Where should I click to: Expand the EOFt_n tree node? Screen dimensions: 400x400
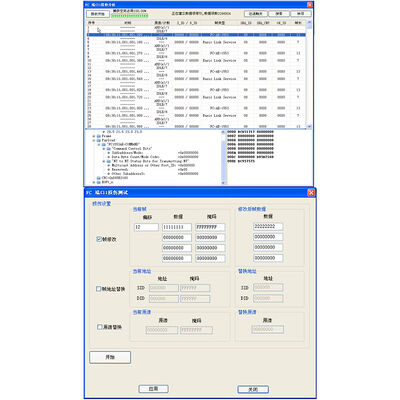[x=94, y=182]
